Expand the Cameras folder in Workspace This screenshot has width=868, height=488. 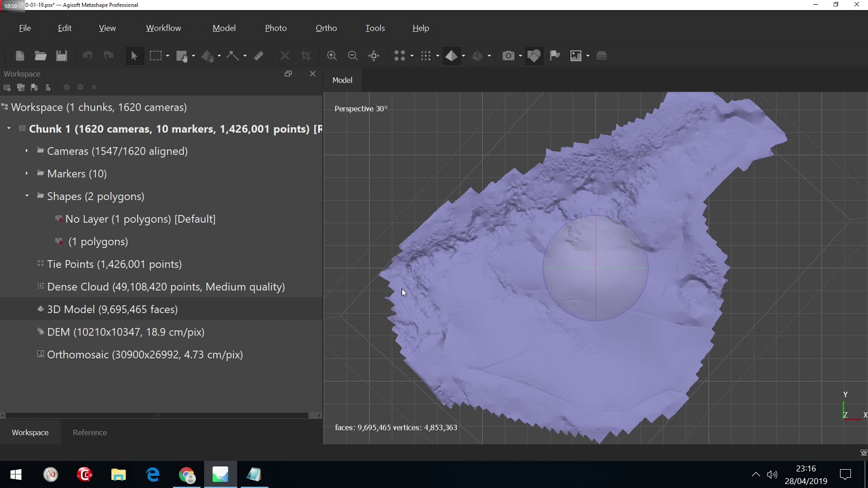coord(26,151)
